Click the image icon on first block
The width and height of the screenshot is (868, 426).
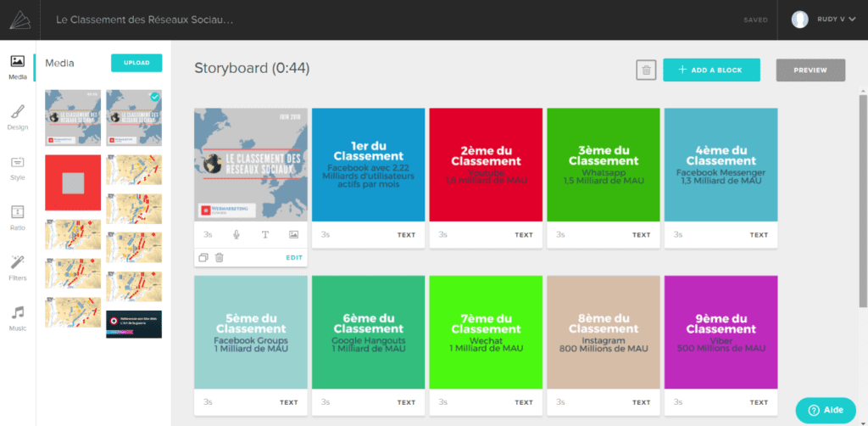coord(294,235)
